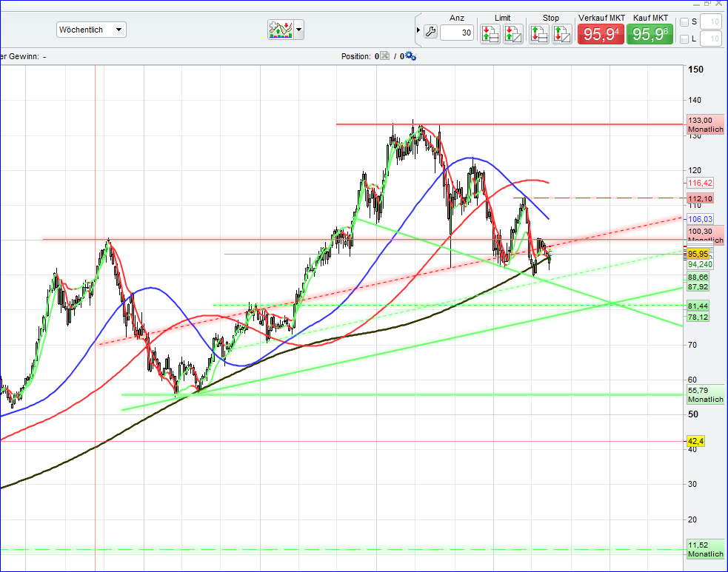The width and height of the screenshot is (728, 572).
Task: Minimize the chart window
Action: (x=696, y=4)
